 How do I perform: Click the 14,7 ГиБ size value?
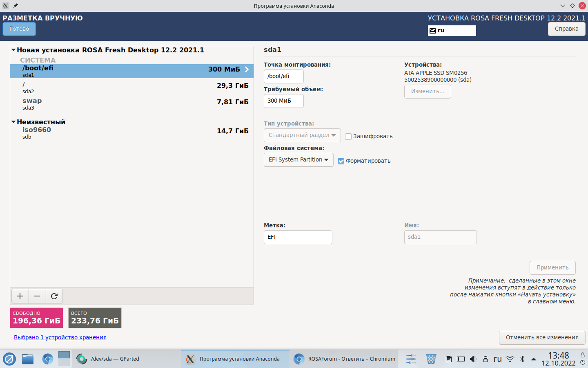point(233,131)
